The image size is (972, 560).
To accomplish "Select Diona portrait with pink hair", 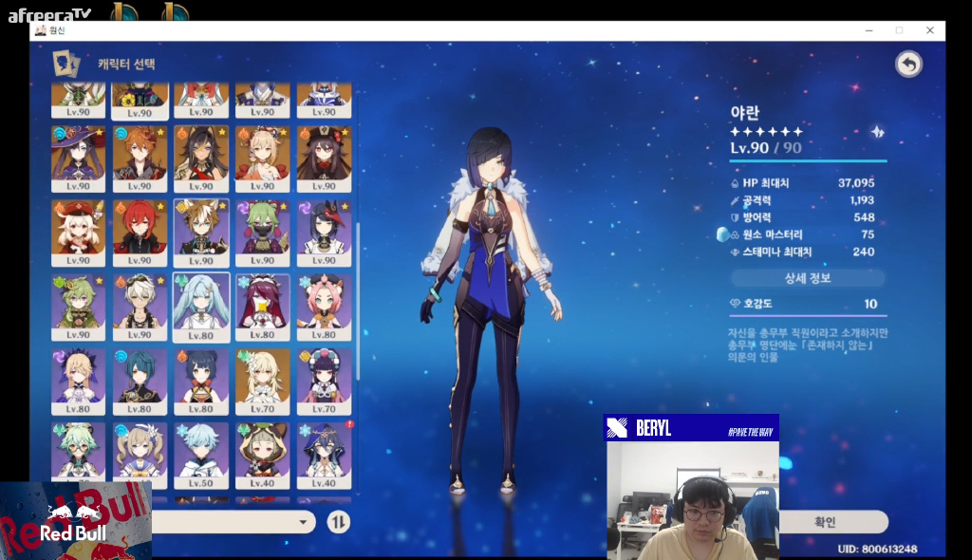I will pyautogui.click(x=324, y=308).
